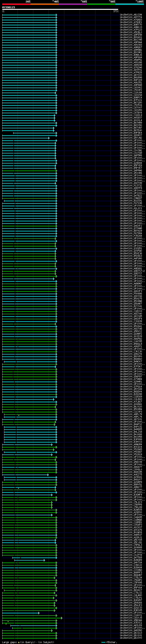Click hit label UniRef100_Q29GU1

pyautogui.click(x=131, y=477)
